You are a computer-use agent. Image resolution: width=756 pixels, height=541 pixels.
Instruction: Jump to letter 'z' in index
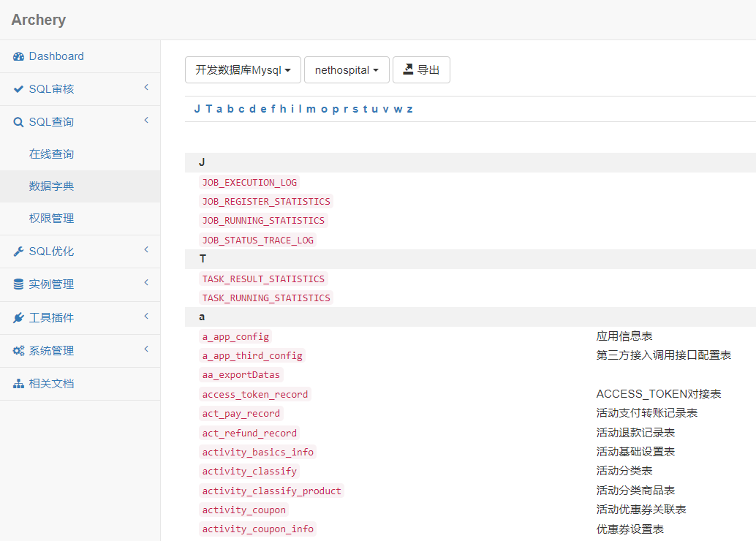[x=409, y=109]
